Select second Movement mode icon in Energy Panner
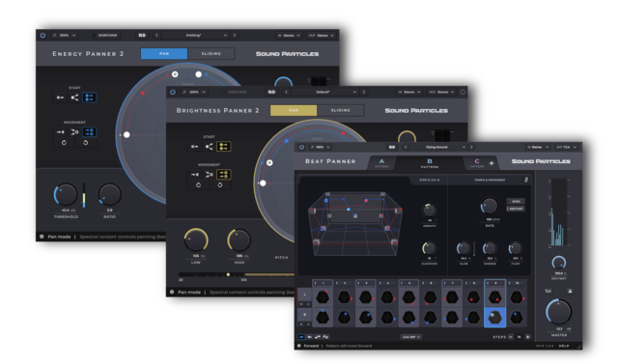Screen dimensions: 618x364 (74, 132)
